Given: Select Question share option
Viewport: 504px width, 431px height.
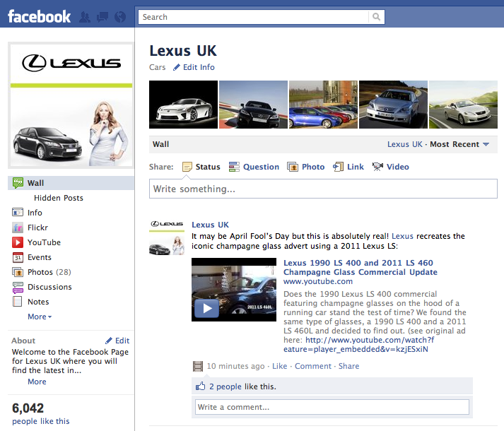Looking at the screenshot, I should (261, 167).
